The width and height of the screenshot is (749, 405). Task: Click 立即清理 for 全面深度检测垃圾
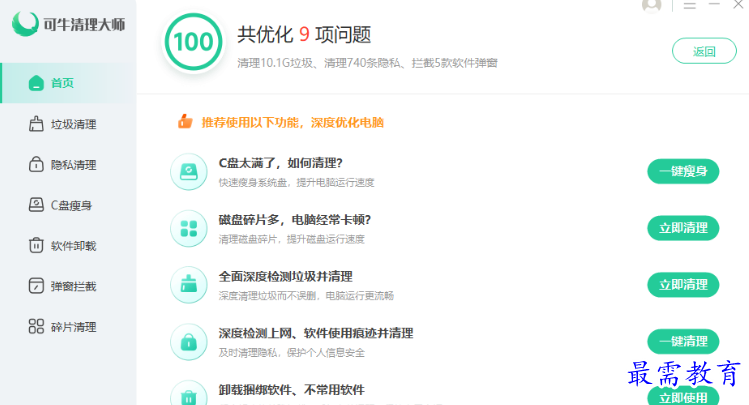tap(683, 285)
